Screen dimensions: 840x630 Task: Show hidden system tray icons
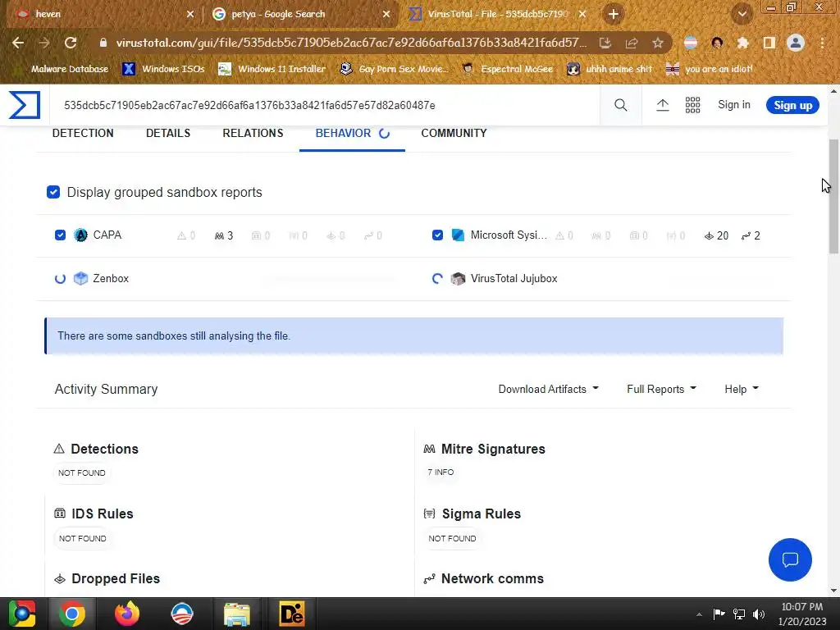click(699, 614)
